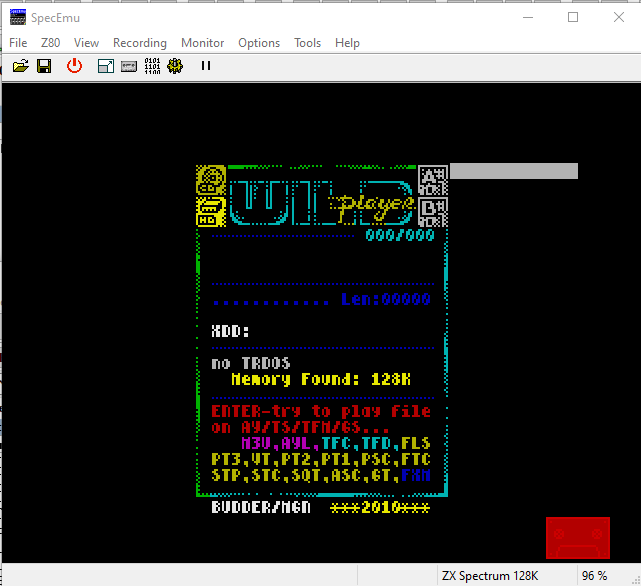The height and width of the screenshot is (586, 641).
Task: Pause emulation with the pause icon
Action: [x=206, y=66]
